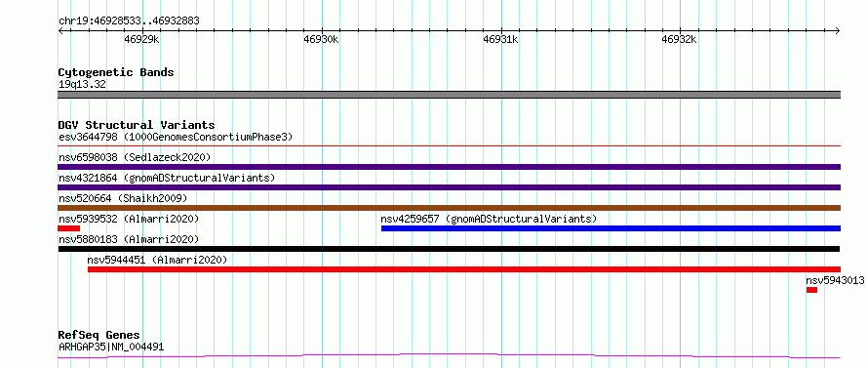The image size is (868, 368).
Task: Click the chr19:46928533..46932883 coordinate label
Action: [129, 21]
